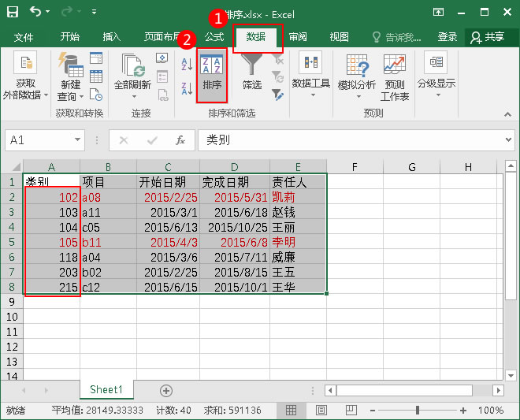Click the connection Properties icon
The width and height of the screenshot is (520, 420).
(162, 76)
